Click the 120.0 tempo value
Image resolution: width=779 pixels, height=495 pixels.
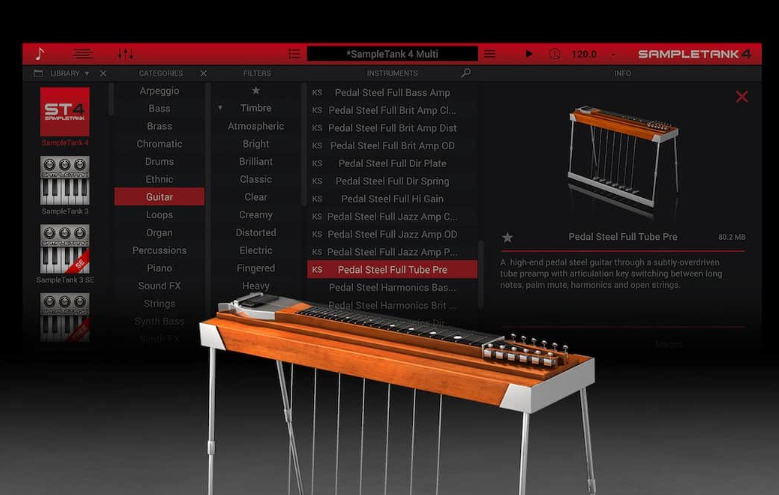point(584,54)
